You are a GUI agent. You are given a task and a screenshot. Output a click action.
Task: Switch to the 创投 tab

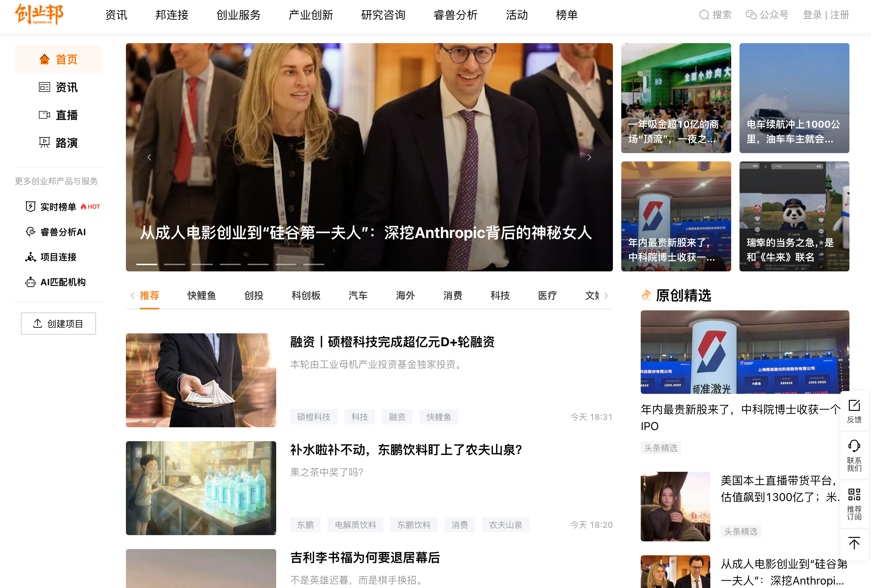pyautogui.click(x=254, y=295)
